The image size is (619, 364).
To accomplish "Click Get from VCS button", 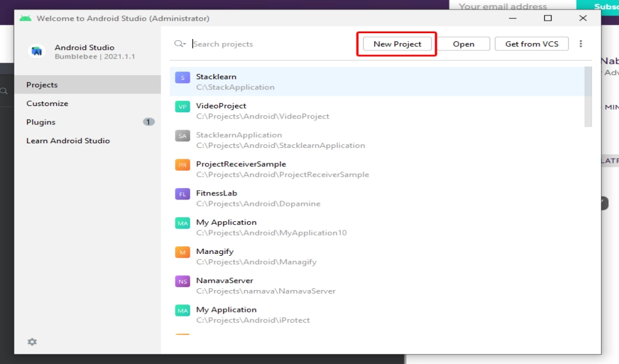I will (x=532, y=44).
